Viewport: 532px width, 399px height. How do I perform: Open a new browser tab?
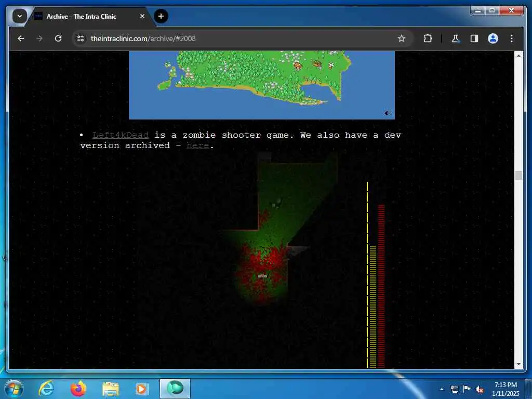pyautogui.click(x=161, y=16)
